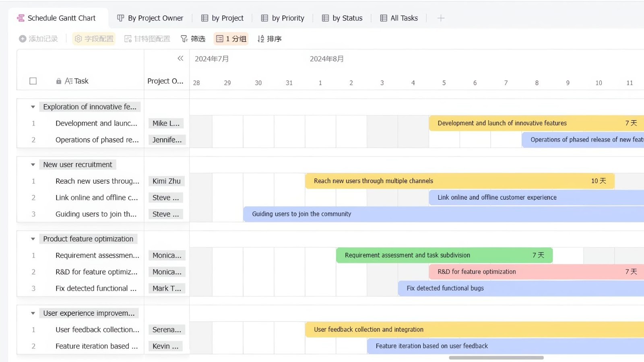
Task: Check the select-all checkbox in header row
Action: [33, 81]
